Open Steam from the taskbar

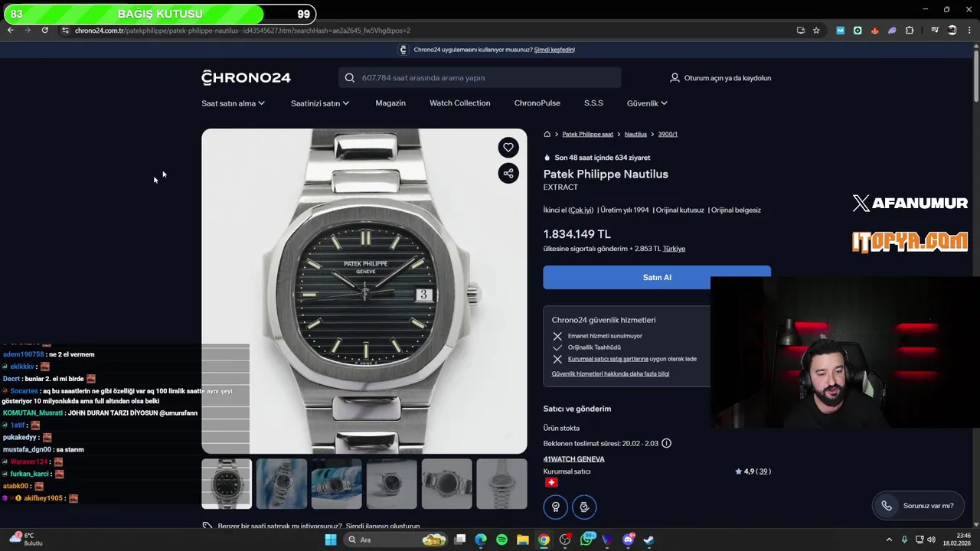pos(648,540)
